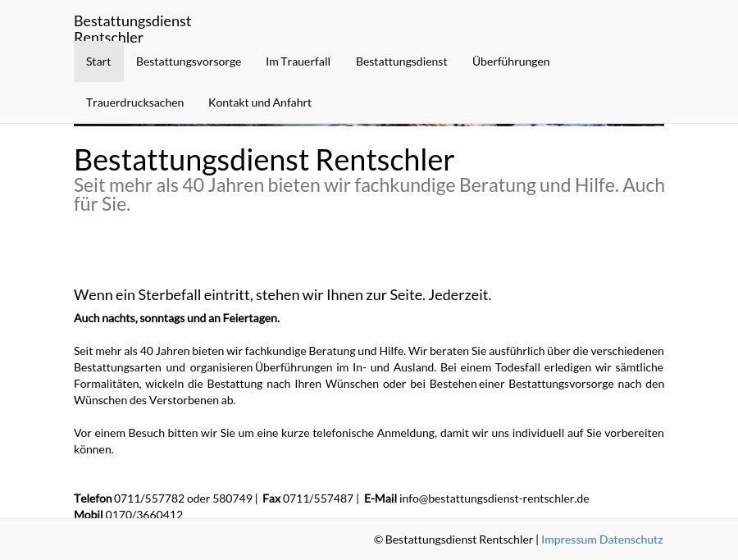
Task: Open the Überführungen menu item
Action: [x=511, y=61]
